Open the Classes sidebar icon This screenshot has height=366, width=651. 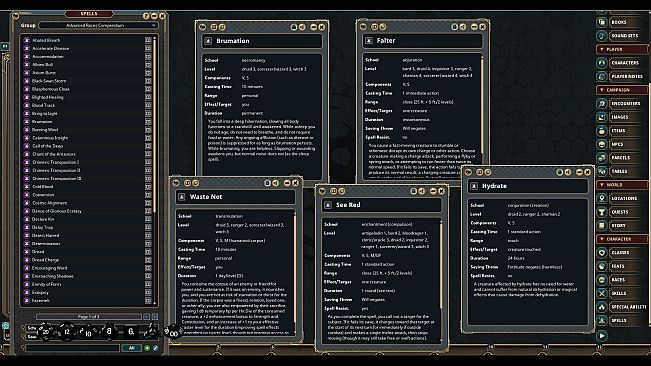click(x=602, y=253)
